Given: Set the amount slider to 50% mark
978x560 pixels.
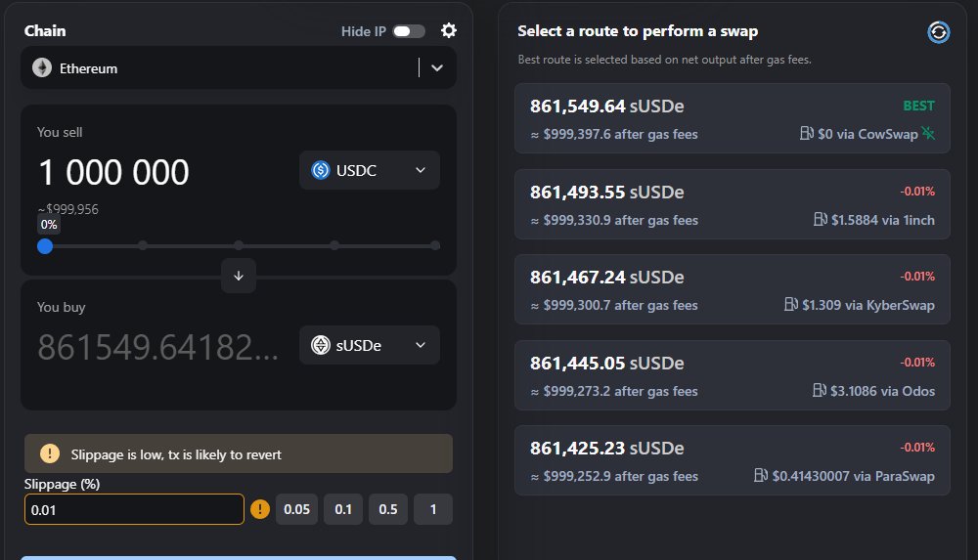Looking at the screenshot, I should 239,245.
